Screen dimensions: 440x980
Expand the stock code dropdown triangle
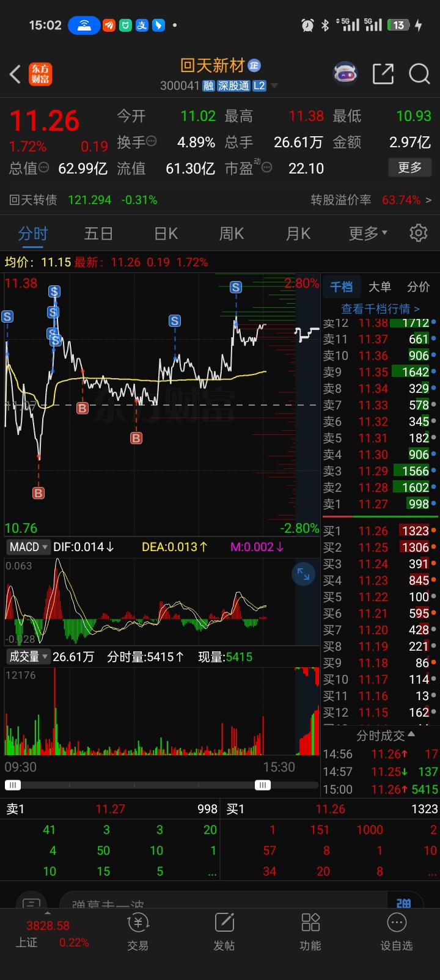tap(274, 86)
